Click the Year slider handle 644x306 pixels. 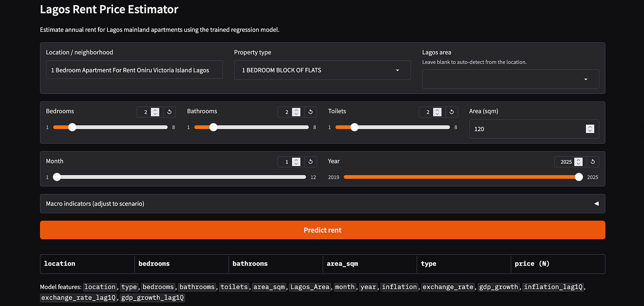[578, 177]
